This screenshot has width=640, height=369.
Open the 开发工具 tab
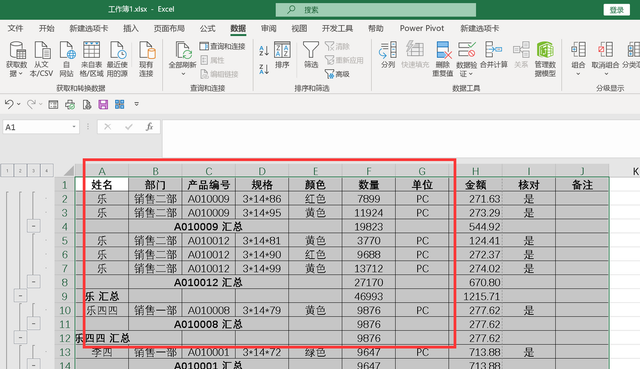tap(337, 28)
